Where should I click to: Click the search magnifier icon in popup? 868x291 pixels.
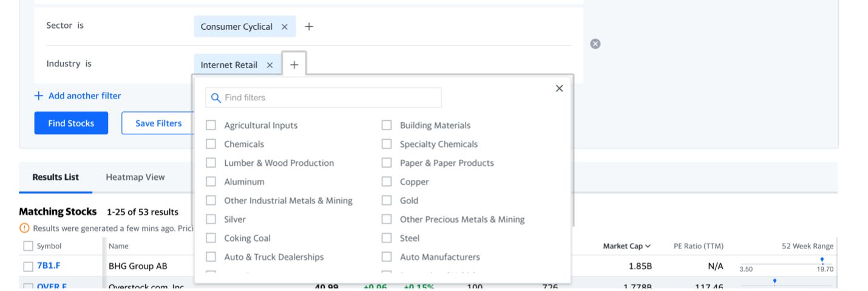pos(215,98)
